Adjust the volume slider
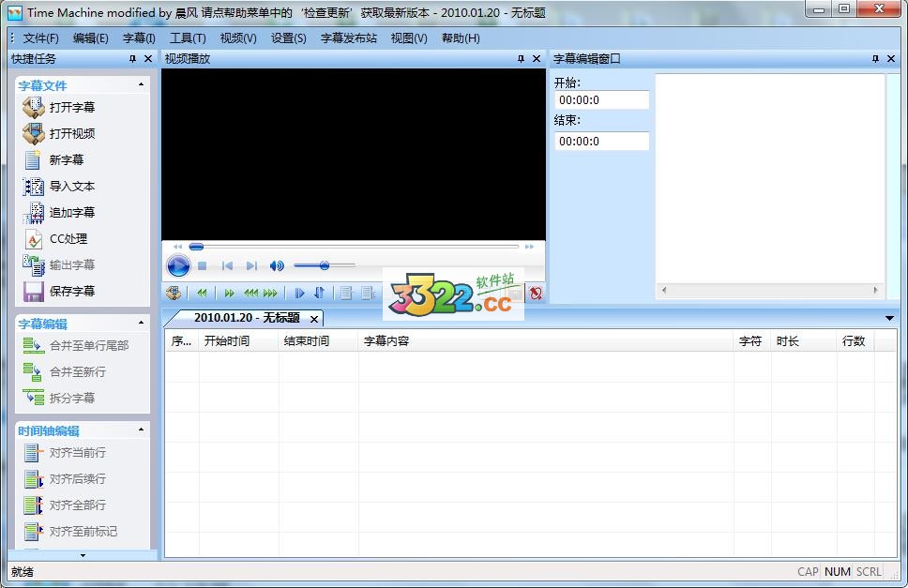 (325, 265)
